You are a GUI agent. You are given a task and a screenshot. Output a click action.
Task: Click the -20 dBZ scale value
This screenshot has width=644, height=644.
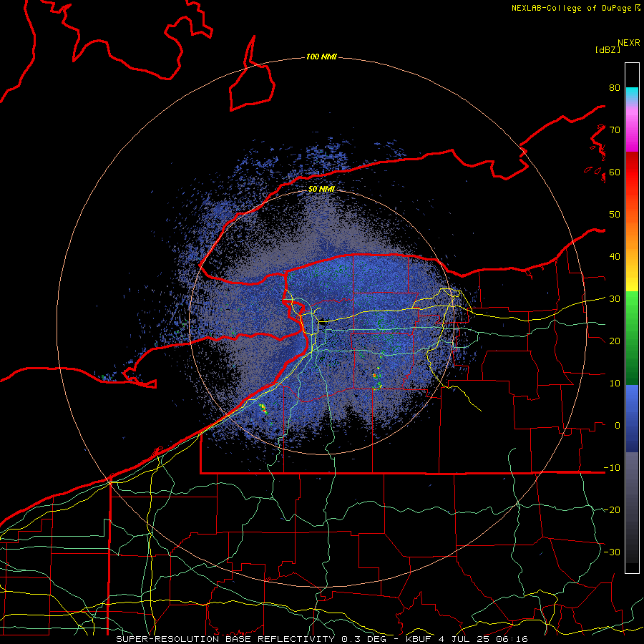point(612,510)
